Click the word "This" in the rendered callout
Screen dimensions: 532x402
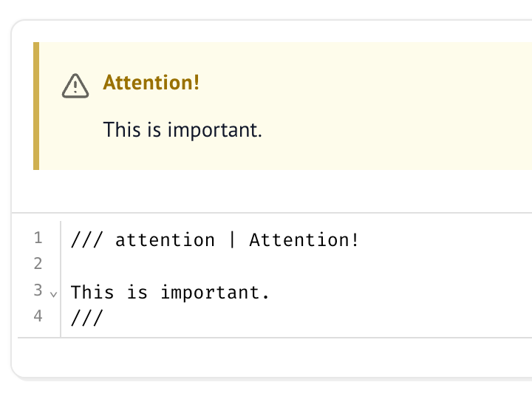121,129
